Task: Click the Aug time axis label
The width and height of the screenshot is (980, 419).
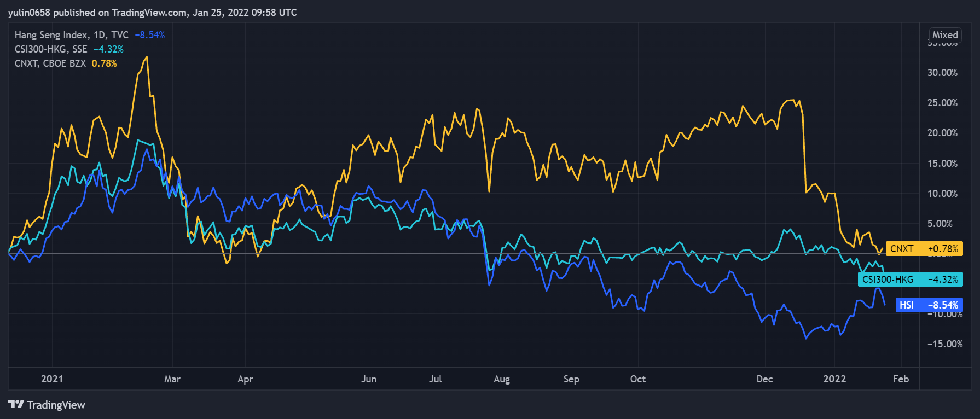Action: [502, 379]
